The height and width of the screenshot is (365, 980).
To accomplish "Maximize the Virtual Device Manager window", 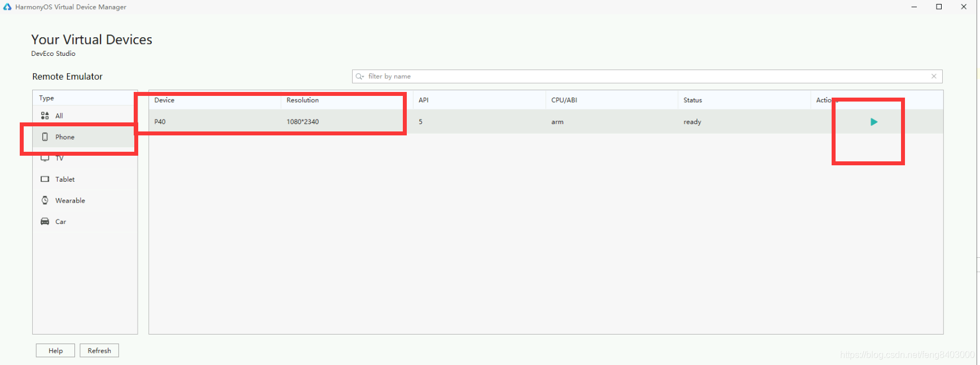I will [939, 7].
